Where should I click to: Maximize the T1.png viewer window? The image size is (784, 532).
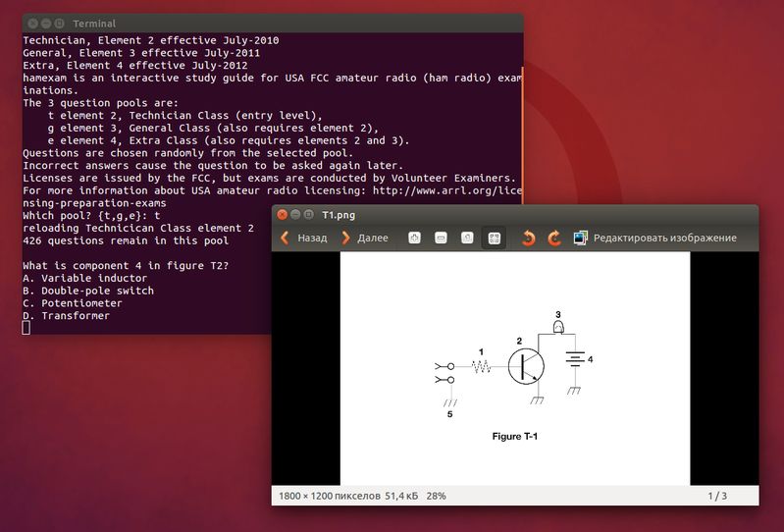(x=309, y=215)
